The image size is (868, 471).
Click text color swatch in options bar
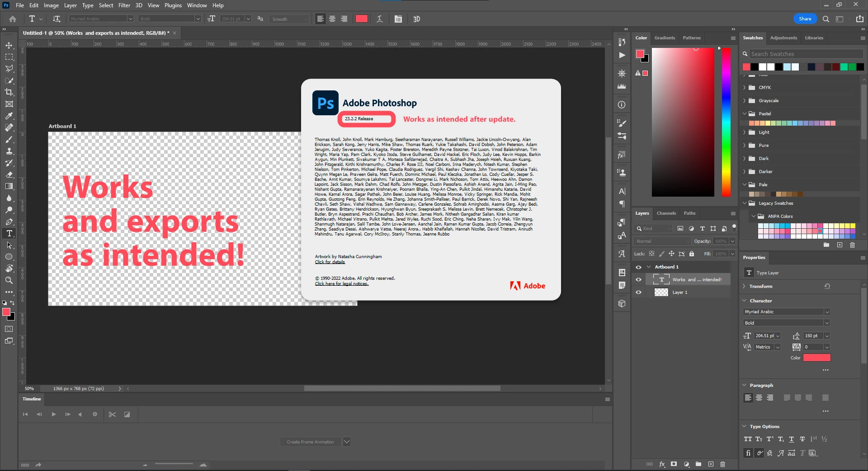(362, 19)
